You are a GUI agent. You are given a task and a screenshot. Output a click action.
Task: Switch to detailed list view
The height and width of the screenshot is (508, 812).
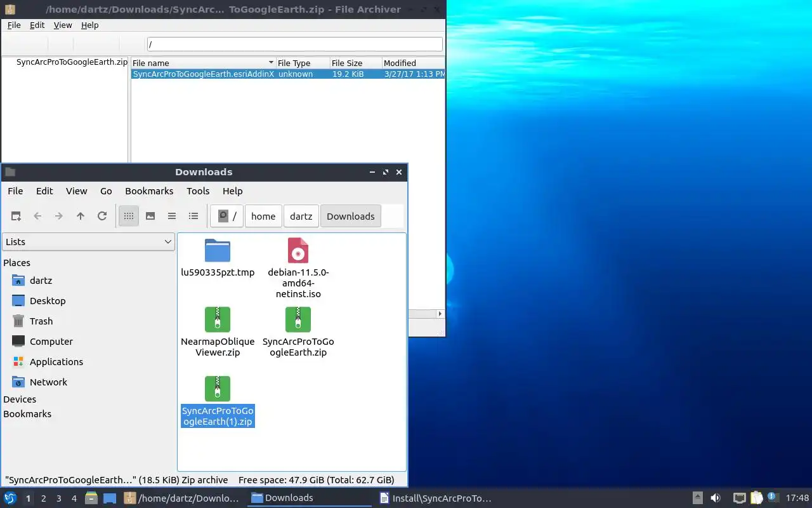pos(193,216)
